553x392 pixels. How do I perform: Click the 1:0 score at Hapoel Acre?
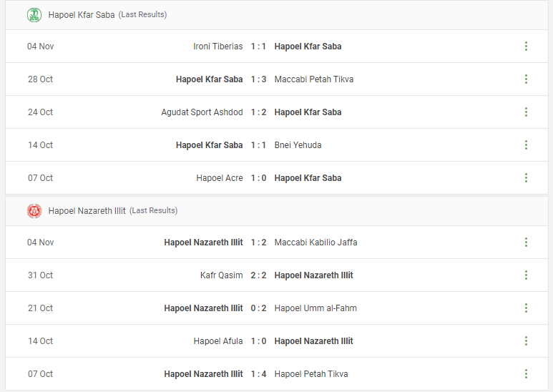[x=258, y=177]
